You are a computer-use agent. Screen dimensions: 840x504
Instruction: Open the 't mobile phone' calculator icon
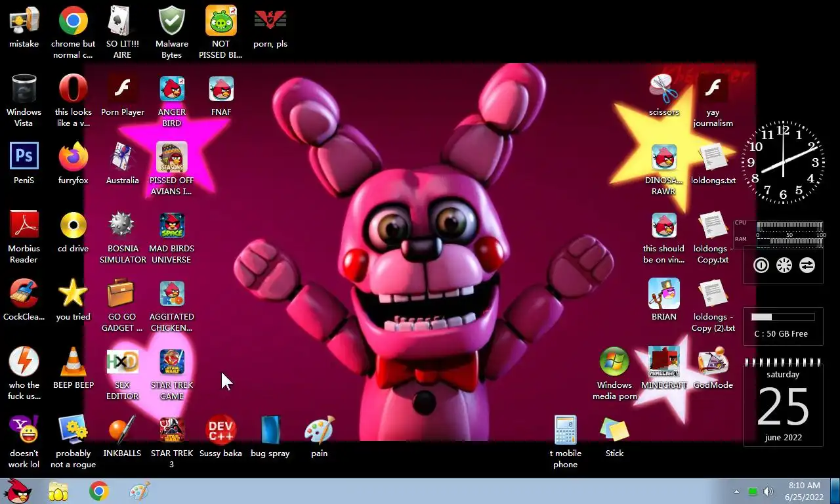tap(566, 430)
